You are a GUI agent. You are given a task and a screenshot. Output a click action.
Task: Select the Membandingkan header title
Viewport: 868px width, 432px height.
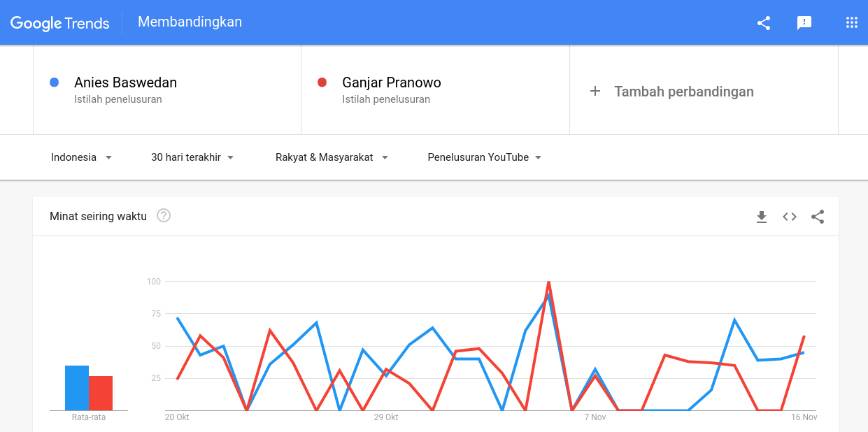190,22
